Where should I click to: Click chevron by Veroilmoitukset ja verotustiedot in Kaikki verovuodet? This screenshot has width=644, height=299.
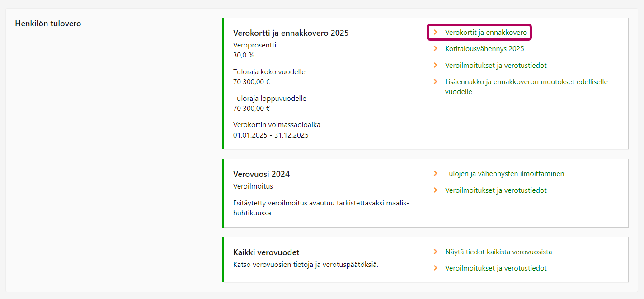(436, 268)
